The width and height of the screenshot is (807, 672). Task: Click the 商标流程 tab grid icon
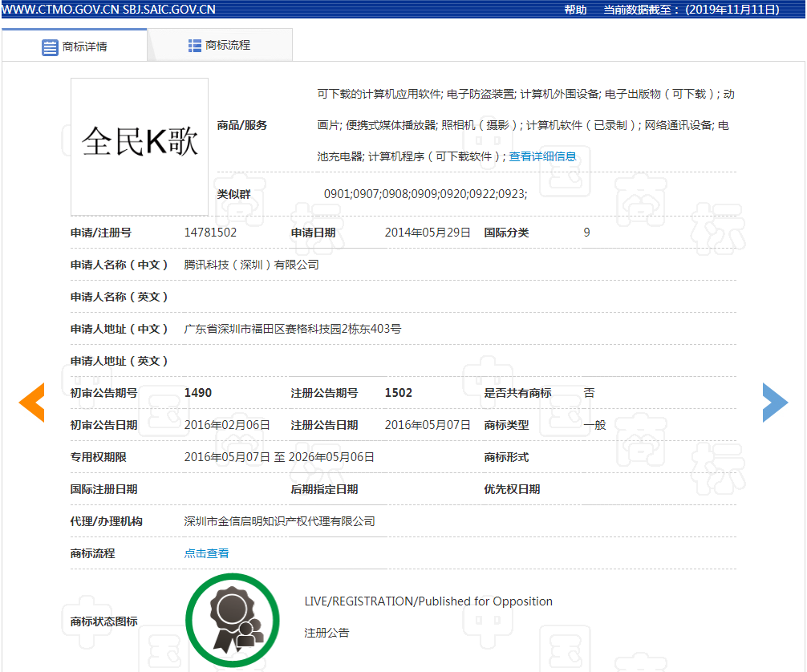(x=195, y=46)
